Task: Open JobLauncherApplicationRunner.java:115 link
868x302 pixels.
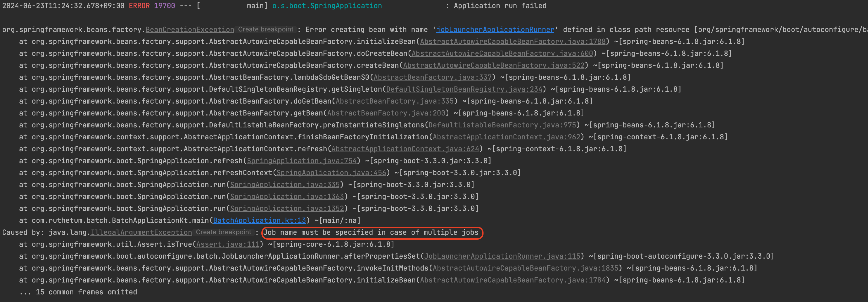Action: [502, 256]
